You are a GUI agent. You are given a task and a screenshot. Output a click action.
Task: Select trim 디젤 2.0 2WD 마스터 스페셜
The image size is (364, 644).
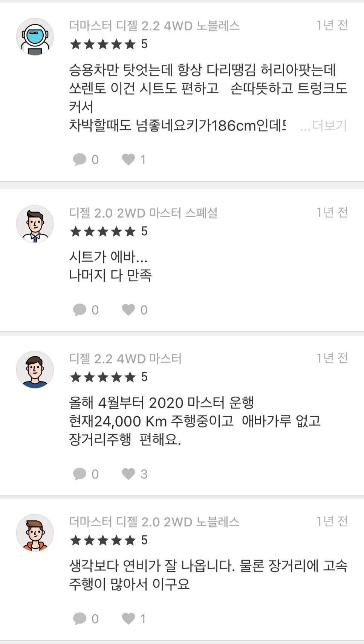[x=144, y=213]
